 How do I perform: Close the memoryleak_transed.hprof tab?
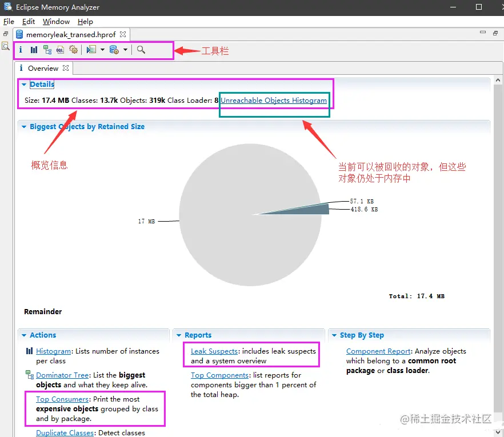123,34
